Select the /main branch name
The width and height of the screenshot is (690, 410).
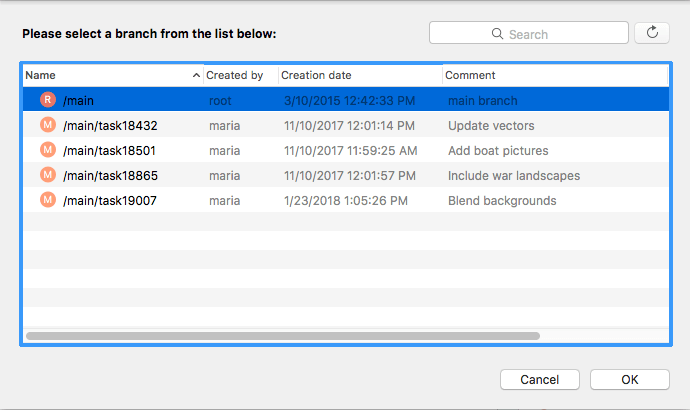click(x=78, y=101)
